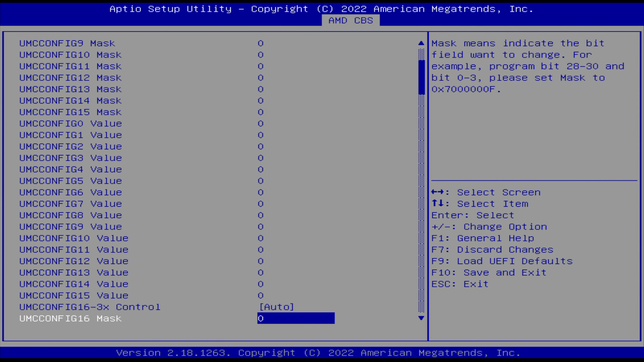
Task: Click the highlighted UMCCONFIG16 Mask value field
Action: tap(296, 318)
